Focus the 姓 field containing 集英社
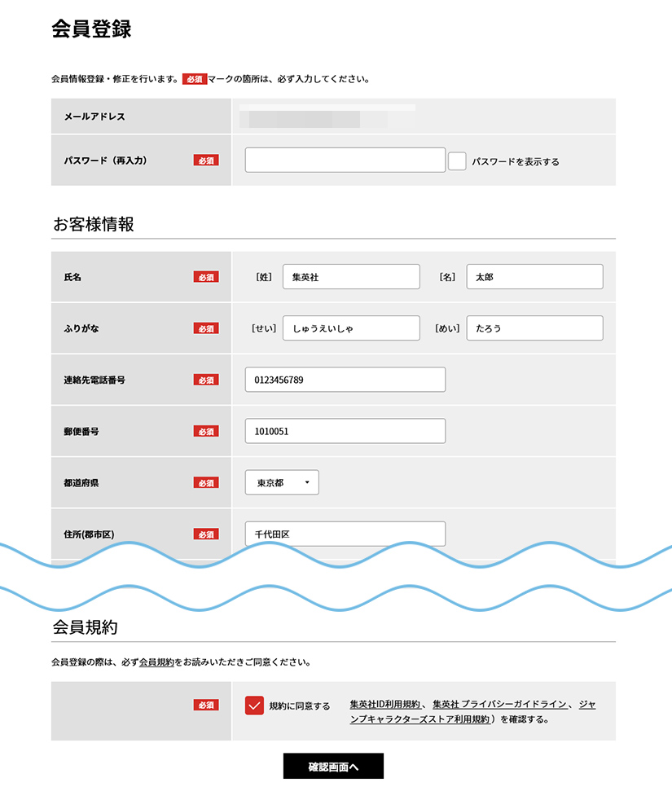 (351, 277)
